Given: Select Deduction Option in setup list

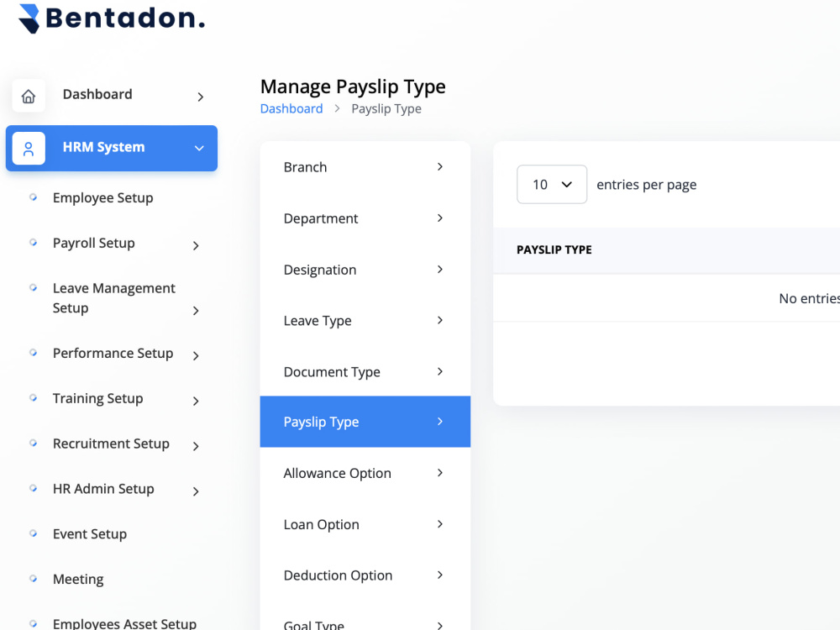Looking at the screenshot, I should pyautogui.click(x=365, y=575).
